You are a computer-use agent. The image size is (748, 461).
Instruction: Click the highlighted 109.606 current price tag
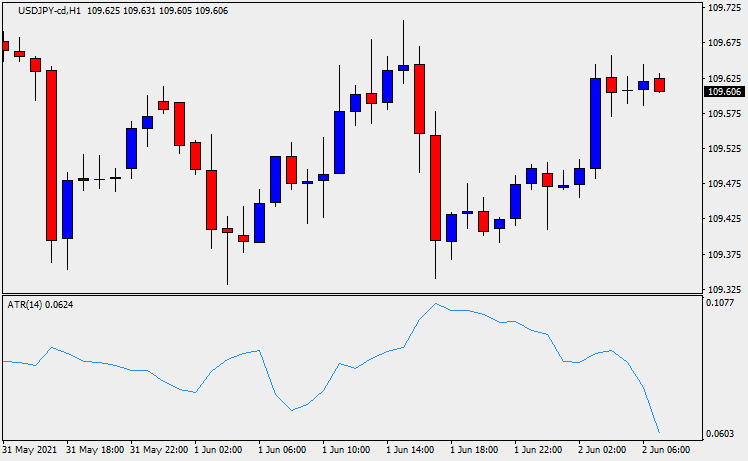(724, 92)
